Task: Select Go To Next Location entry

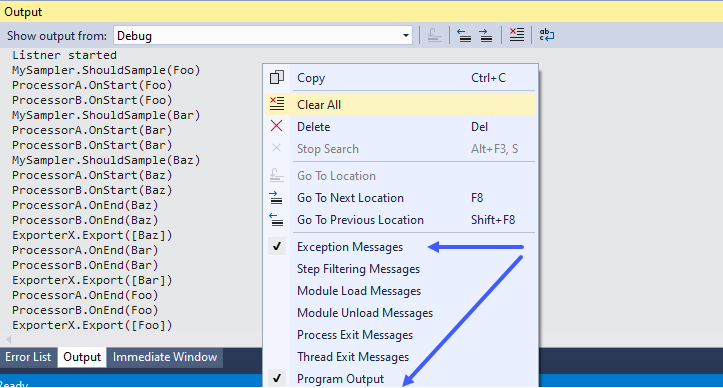Action: tap(350, 198)
